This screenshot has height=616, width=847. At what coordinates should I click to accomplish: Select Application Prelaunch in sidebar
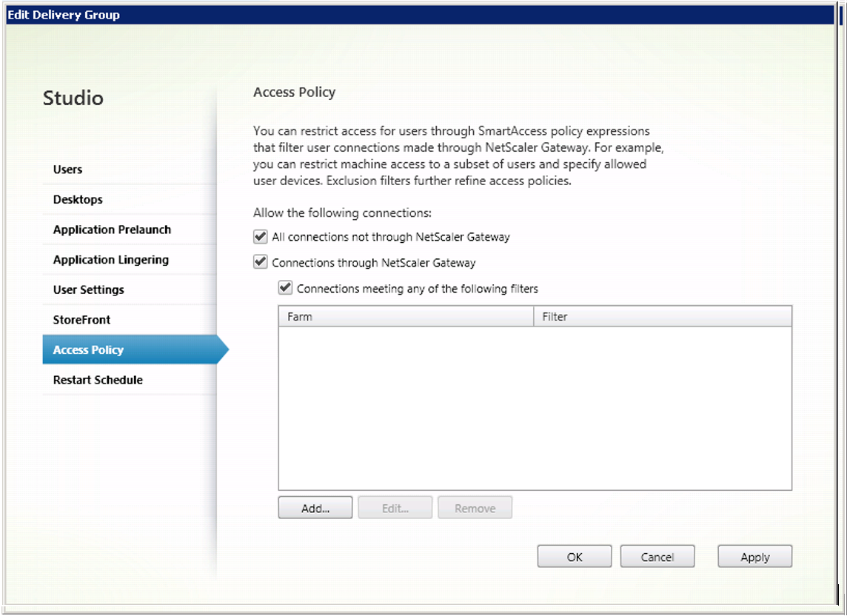click(x=130, y=230)
